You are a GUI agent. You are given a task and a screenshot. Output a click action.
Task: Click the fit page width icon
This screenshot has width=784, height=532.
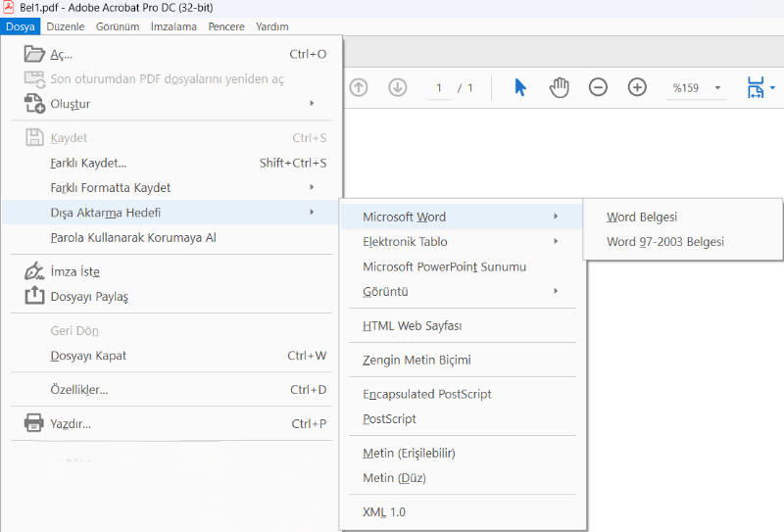click(755, 87)
